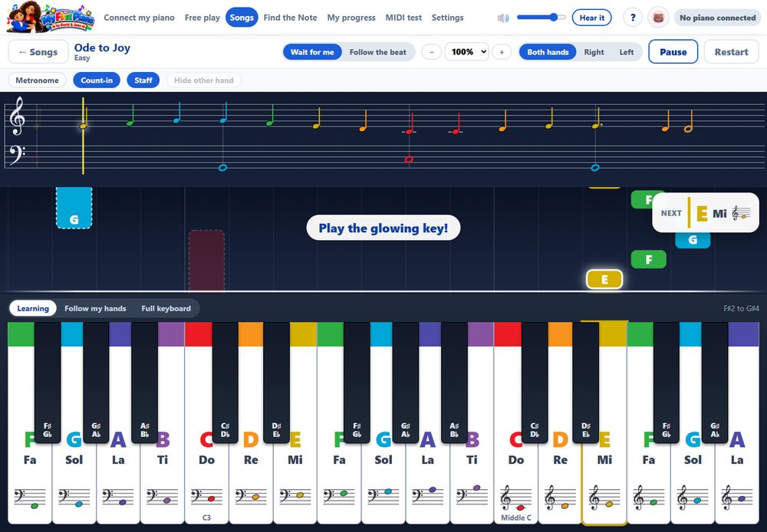
Task: Toggle the Metronome option
Action: 37,80
